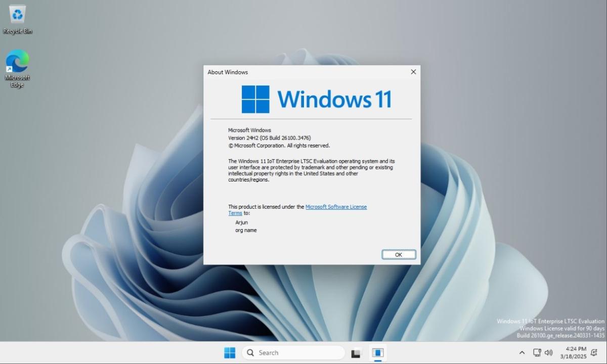Expand hidden icons with the tray chevron
The width and height of the screenshot is (607, 364).
(x=522, y=352)
